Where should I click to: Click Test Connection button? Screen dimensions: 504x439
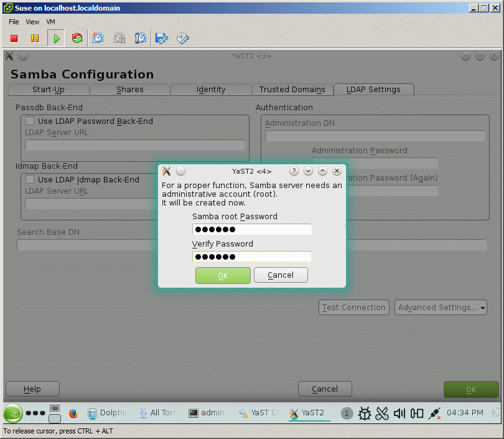click(x=354, y=308)
